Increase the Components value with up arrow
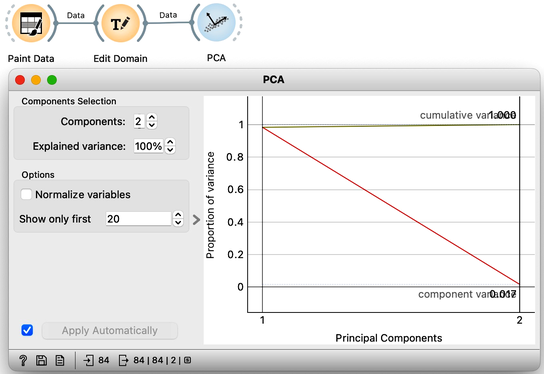Image resolution: width=544 pixels, height=374 pixels. [x=152, y=118]
